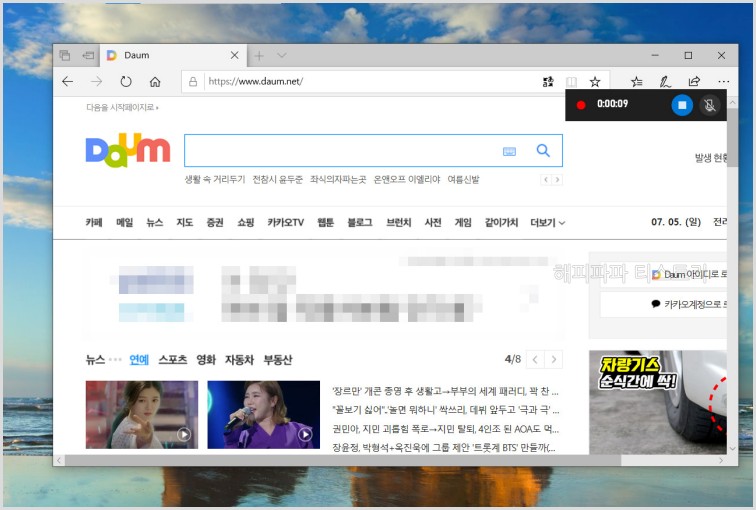Open the favorites hub icon

pyautogui.click(x=636, y=81)
